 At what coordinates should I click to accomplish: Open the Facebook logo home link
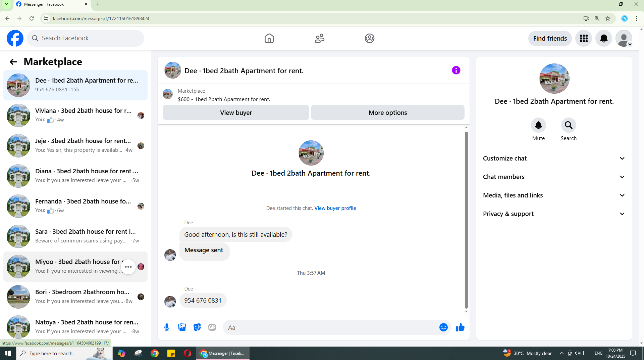15,38
